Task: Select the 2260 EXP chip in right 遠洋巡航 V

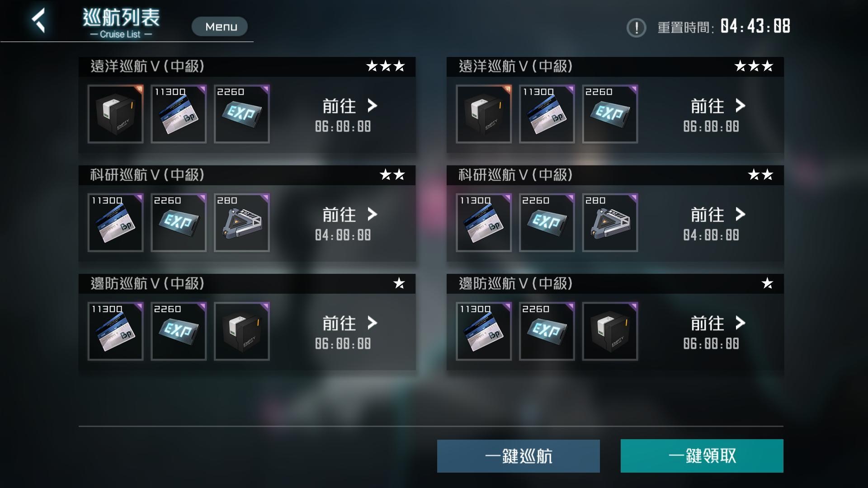Action: point(610,114)
